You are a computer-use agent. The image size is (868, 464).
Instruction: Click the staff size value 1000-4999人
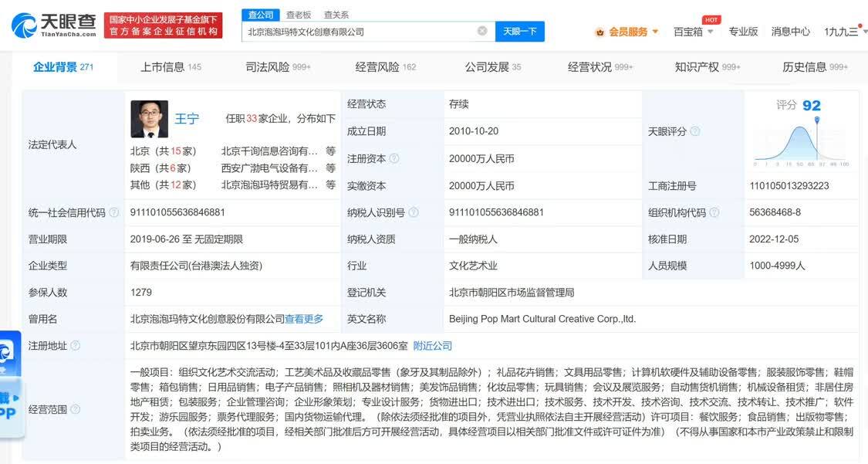pyautogui.click(x=777, y=266)
